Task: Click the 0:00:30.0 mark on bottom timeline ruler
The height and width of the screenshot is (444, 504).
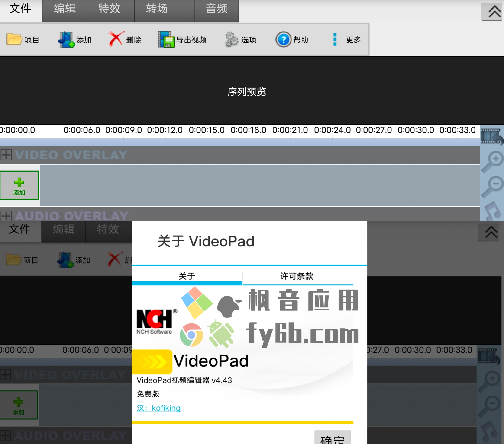Action: point(413,350)
